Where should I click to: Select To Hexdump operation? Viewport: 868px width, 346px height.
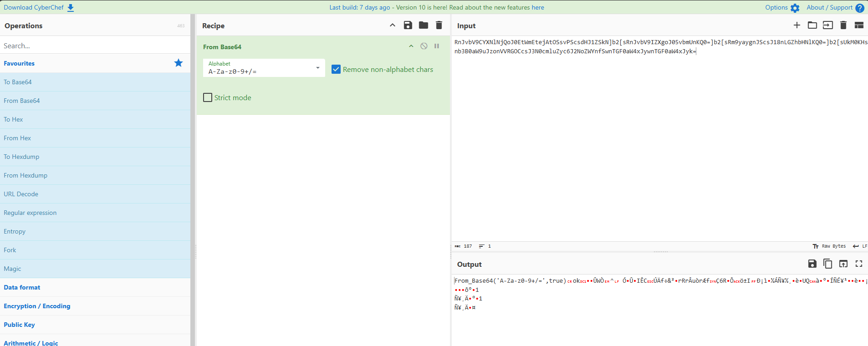tap(95, 157)
